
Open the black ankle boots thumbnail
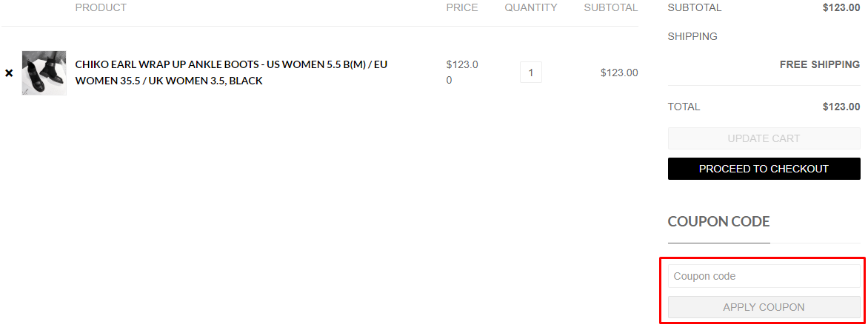[44, 73]
